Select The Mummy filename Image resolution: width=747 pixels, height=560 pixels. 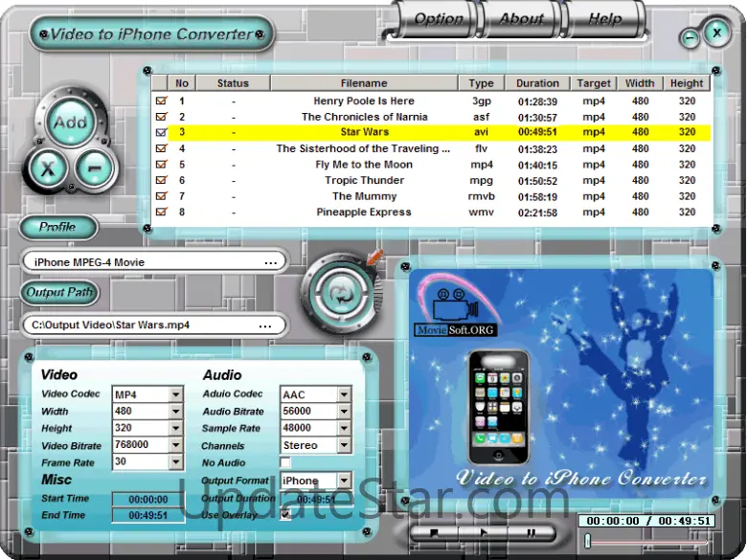coord(365,196)
